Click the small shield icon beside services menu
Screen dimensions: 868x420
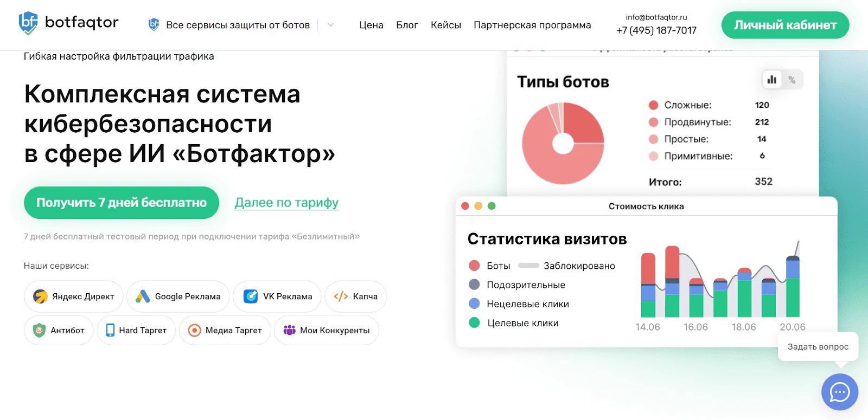(154, 24)
